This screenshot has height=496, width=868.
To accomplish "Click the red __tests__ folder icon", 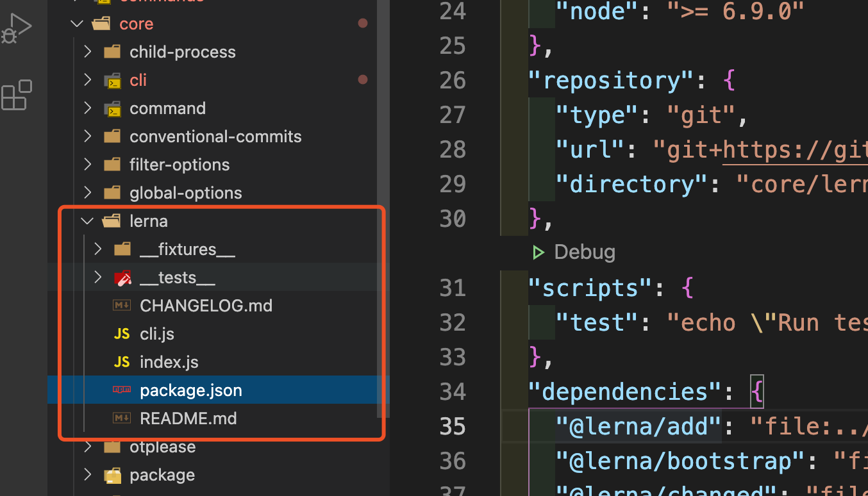I will [x=122, y=277].
